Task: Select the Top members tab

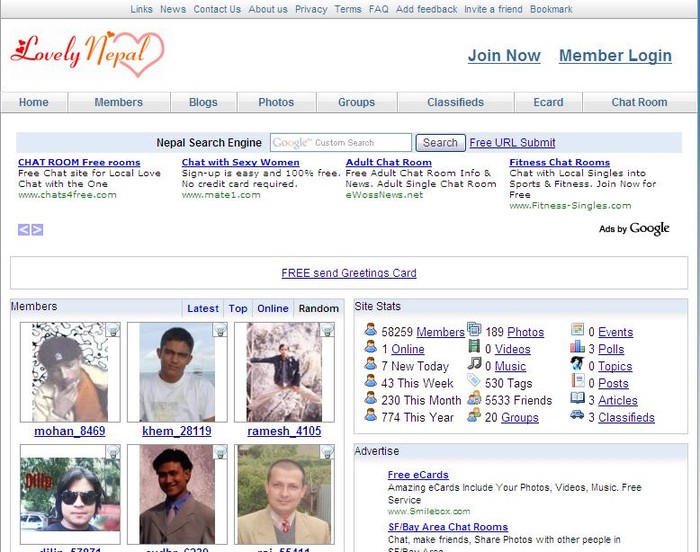Action: tap(238, 308)
